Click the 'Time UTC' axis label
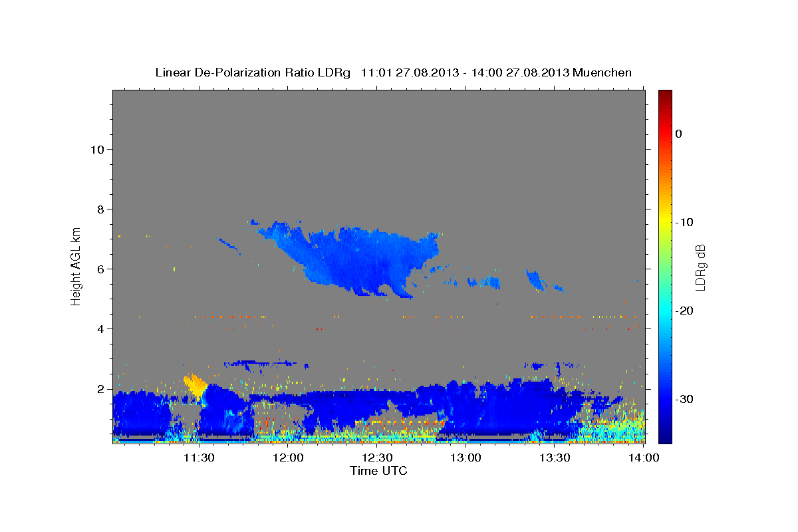798x532 pixels. pos(378,471)
